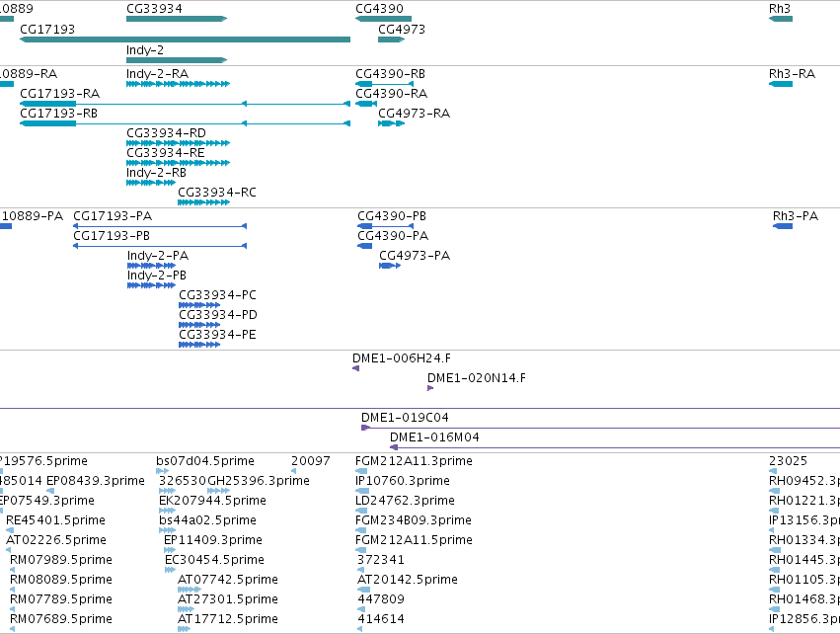Click transcript Indy-2-RB

151,183
